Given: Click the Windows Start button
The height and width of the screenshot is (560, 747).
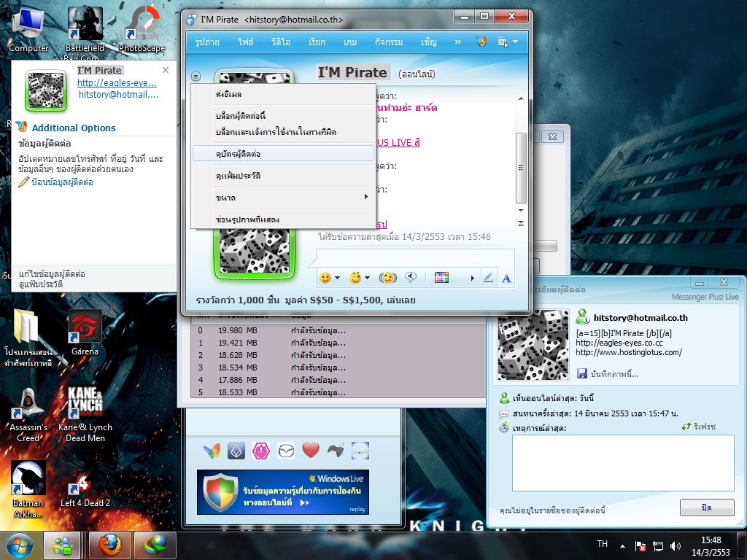Looking at the screenshot, I should tap(19, 545).
